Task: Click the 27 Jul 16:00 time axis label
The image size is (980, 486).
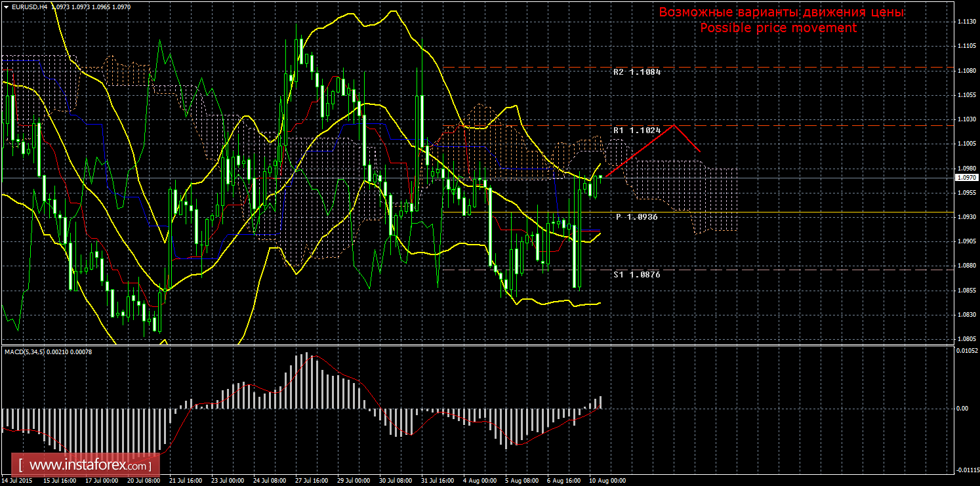Action: (312, 481)
